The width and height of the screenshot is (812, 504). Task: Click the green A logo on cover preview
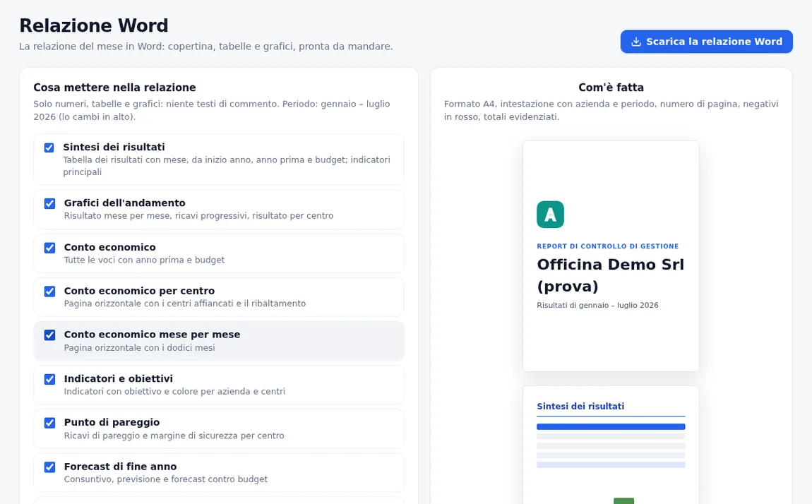550,214
